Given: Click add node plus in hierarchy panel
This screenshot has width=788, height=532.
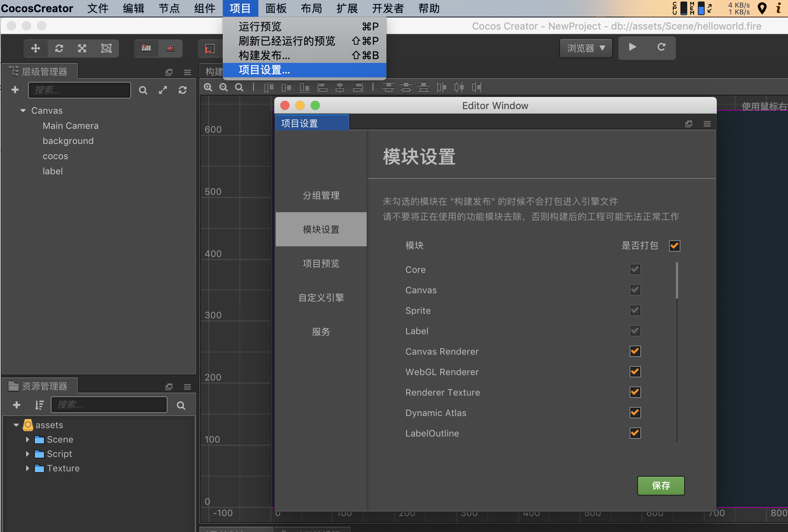Looking at the screenshot, I should 15,90.
